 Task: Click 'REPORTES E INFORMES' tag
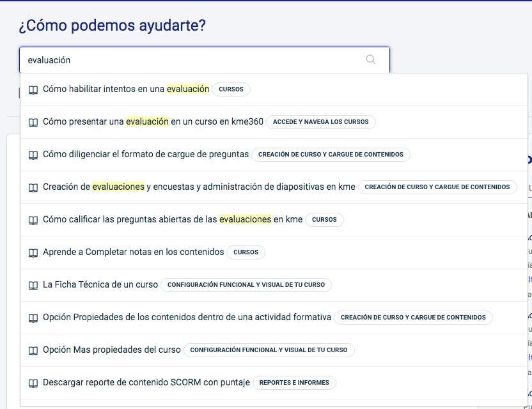coord(294,382)
